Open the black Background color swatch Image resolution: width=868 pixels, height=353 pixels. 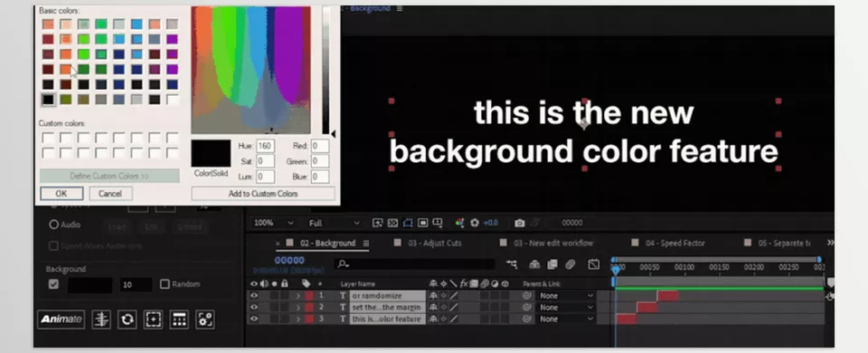[x=90, y=285]
